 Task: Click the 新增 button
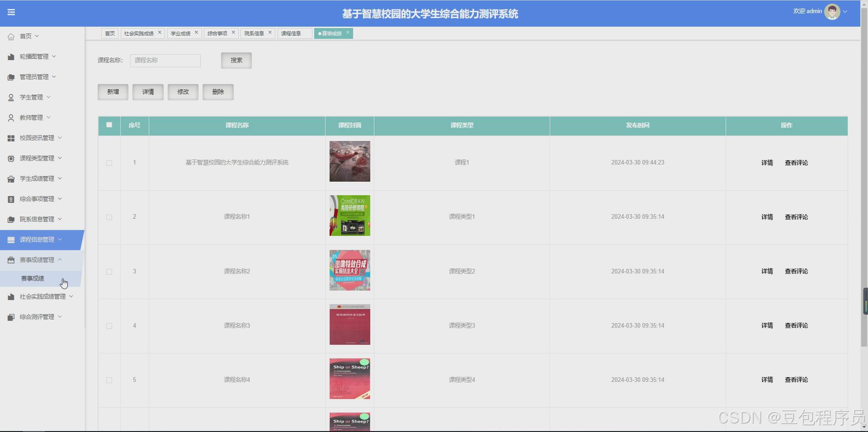(x=113, y=92)
